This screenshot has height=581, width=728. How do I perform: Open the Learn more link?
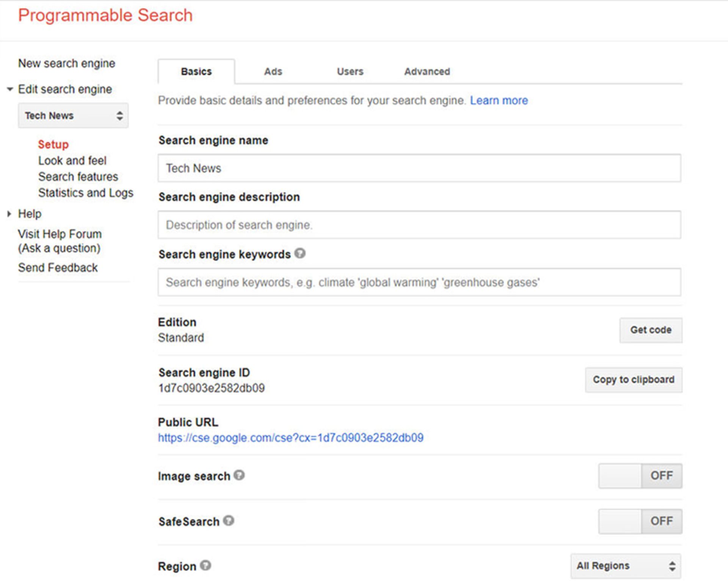[x=499, y=100]
